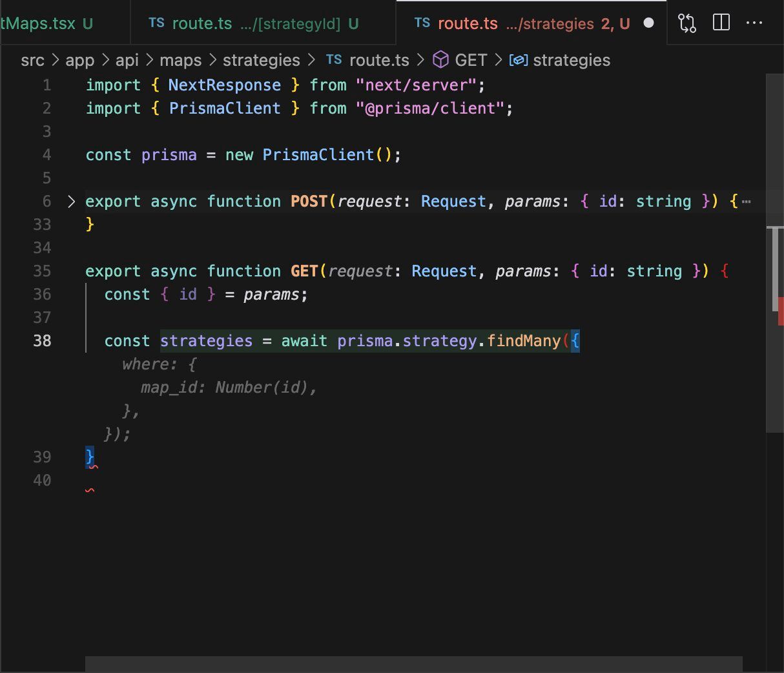Click the horizontal scrollbar at the bottom
Viewport: 784px width, 673px height.
413,664
